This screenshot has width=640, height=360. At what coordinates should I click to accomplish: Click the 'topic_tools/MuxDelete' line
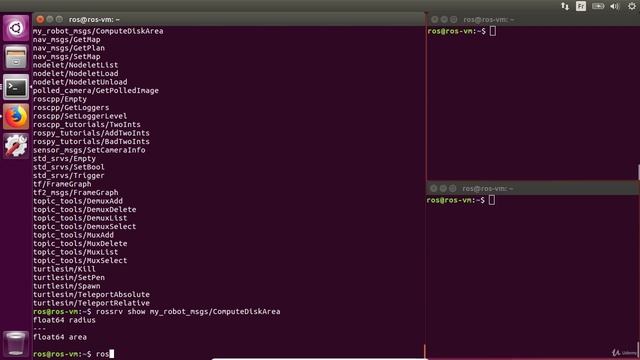(80, 244)
